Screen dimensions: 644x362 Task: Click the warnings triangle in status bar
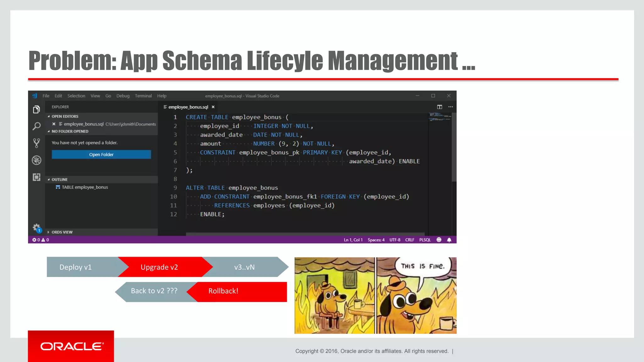(x=43, y=240)
